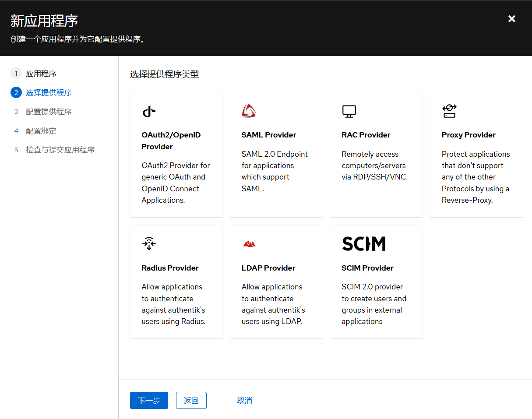Jump to step 4 配置绑定
The image size is (532, 419).
coord(41,131)
